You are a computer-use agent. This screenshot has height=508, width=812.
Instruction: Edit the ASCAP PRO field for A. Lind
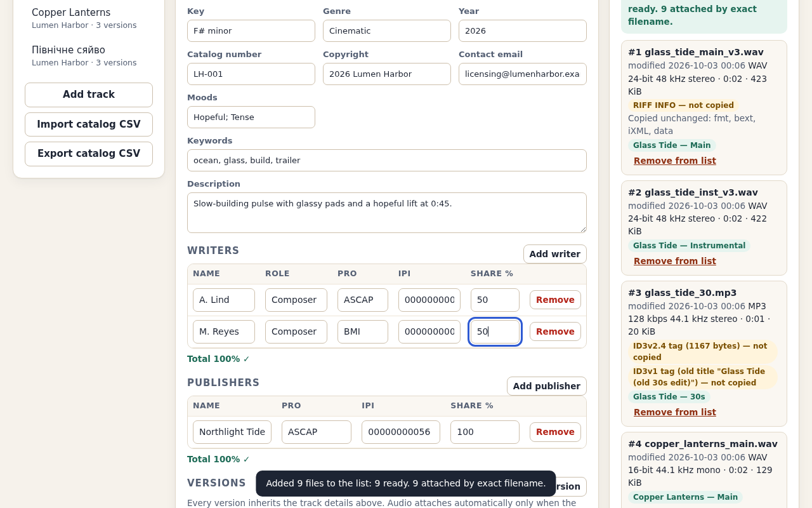click(x=363, y=300)
